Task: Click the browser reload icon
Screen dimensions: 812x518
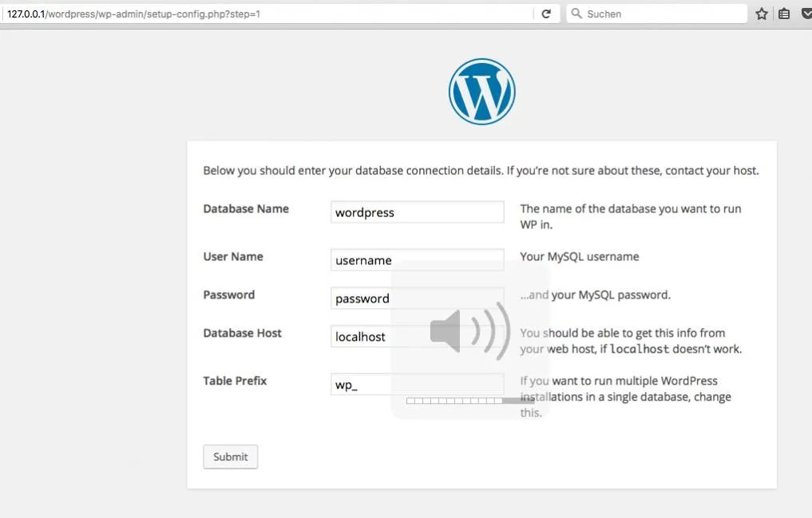Action: 546,14
